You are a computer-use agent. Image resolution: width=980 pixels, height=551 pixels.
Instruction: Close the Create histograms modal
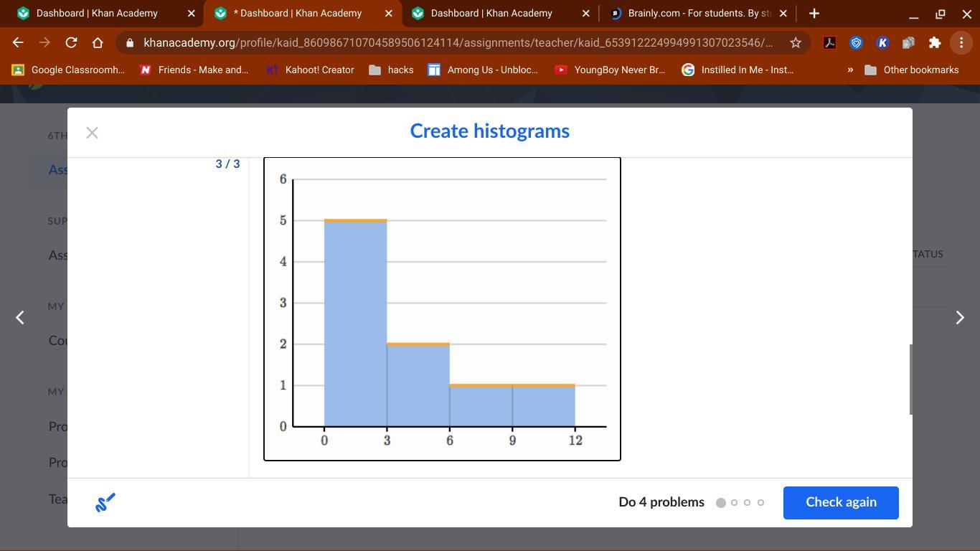(x=92, y=133)
